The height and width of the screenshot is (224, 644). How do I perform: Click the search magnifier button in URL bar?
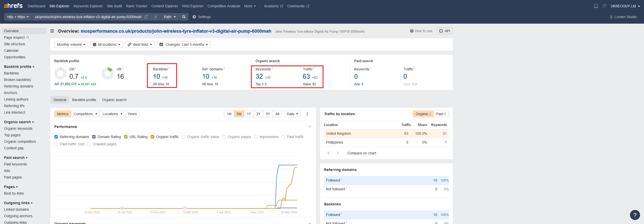[184, 17]
